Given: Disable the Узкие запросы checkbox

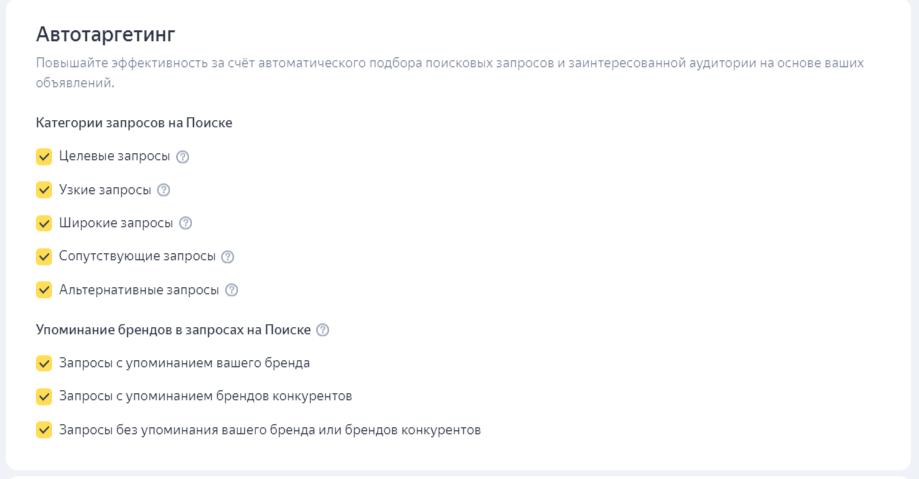Looking at the screenshot, I should 44,190.
